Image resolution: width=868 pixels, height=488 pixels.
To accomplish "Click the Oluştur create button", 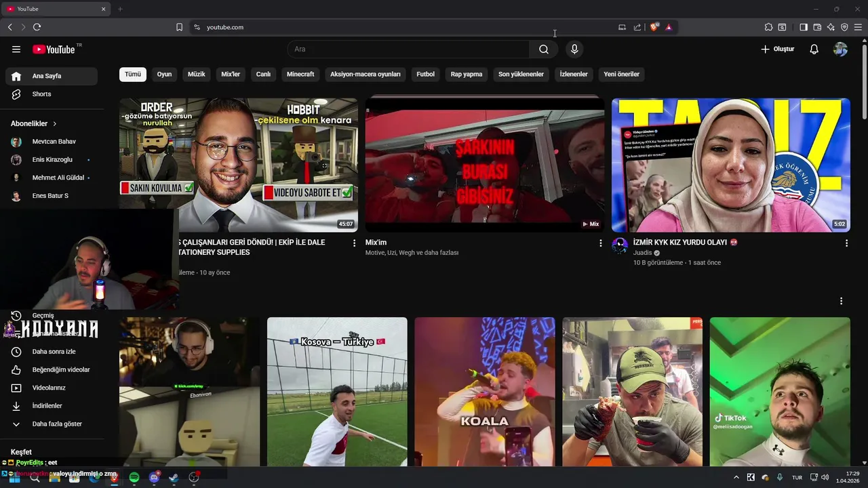I will click(x=777, y=49).
